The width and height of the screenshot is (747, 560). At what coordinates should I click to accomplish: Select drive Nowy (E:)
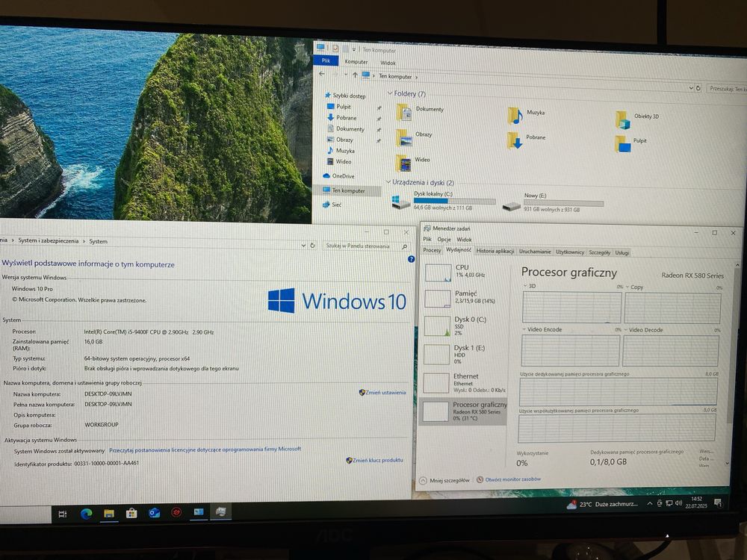553,203
